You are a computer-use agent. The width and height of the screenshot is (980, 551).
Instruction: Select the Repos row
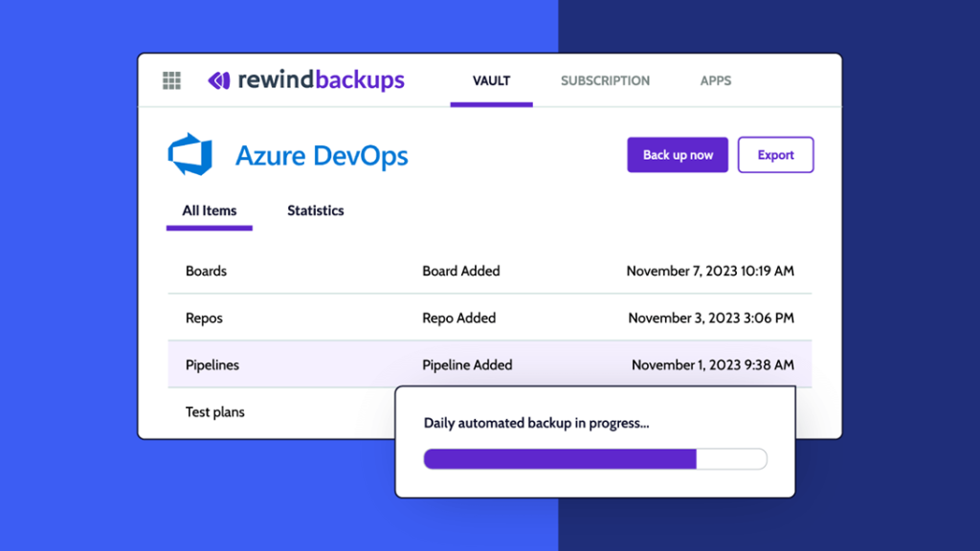point(490,318)
